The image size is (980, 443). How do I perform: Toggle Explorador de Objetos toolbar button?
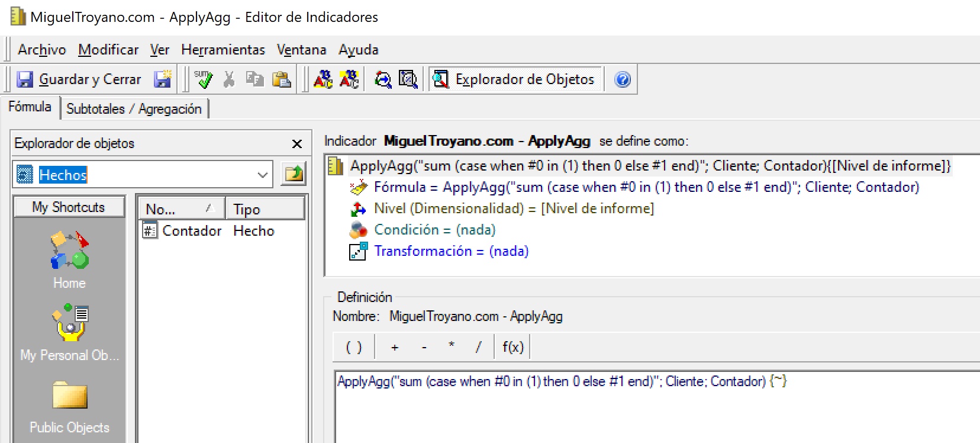click(514, 79)
